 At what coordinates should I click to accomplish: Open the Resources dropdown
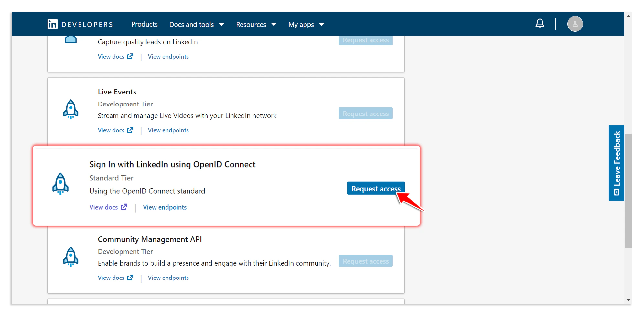tap(256, 24)
